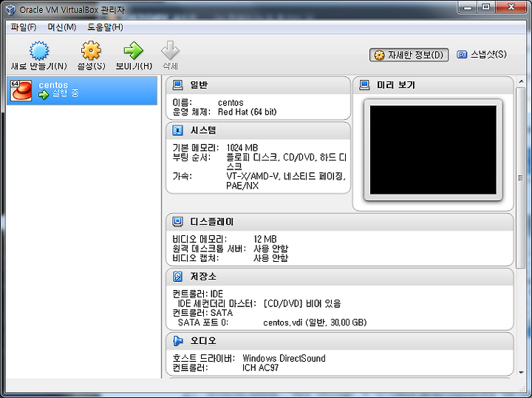Click the 보이기(H) green arrow icon
The height and width of the screenshot is (398, 532).
pos(133,50)
